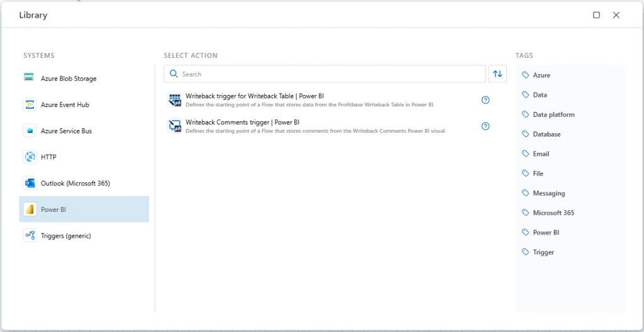Click the Writeback Table description text
The height and width of the screenshot is (332, 644).
coord(310,105)
